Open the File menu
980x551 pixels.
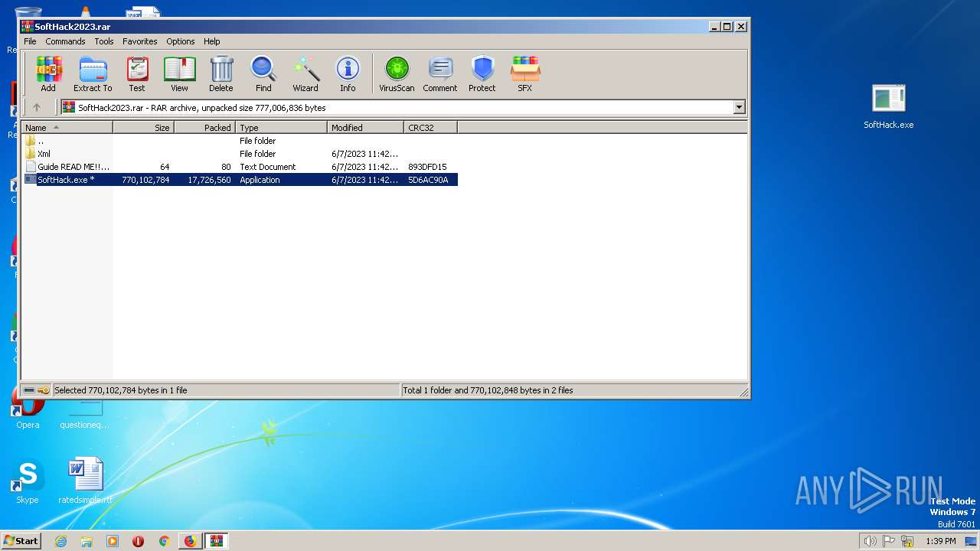point(30,41)
